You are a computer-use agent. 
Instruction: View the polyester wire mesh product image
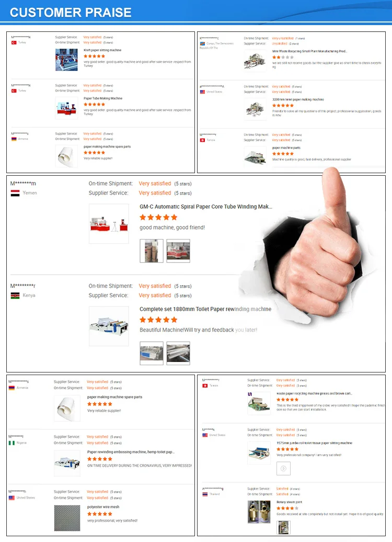point(67,518)
